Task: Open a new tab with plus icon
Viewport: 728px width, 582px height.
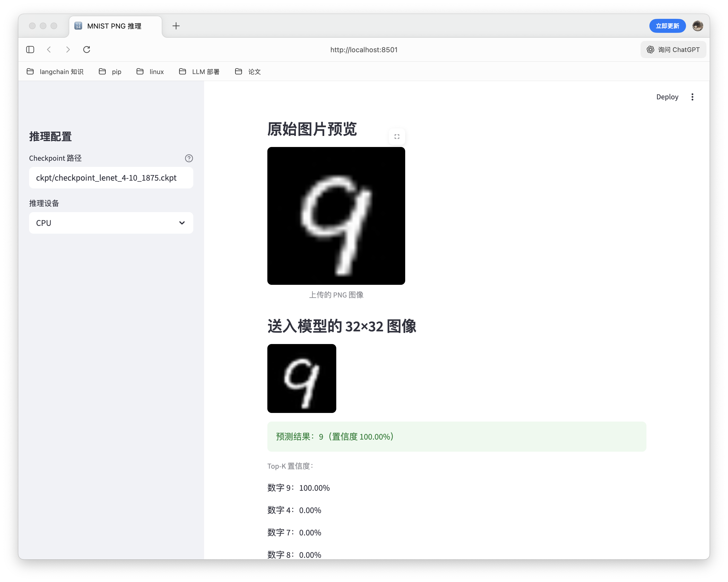Action: pos(176,26)
